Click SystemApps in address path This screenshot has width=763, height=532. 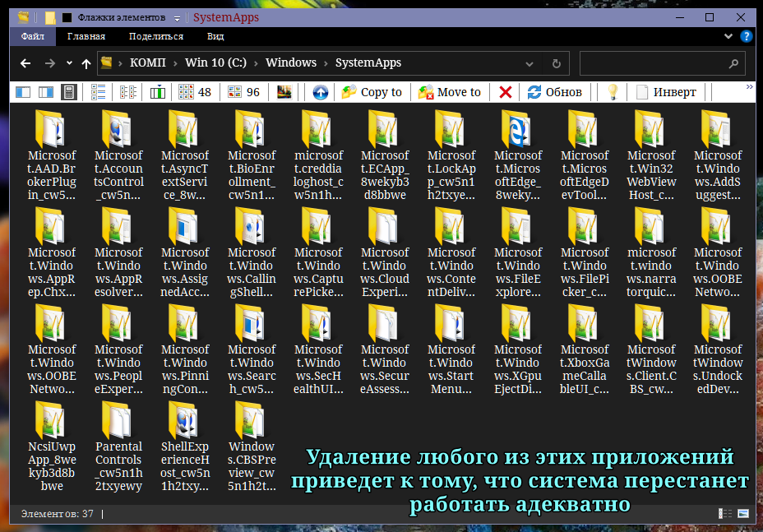[x=368, y=62]
